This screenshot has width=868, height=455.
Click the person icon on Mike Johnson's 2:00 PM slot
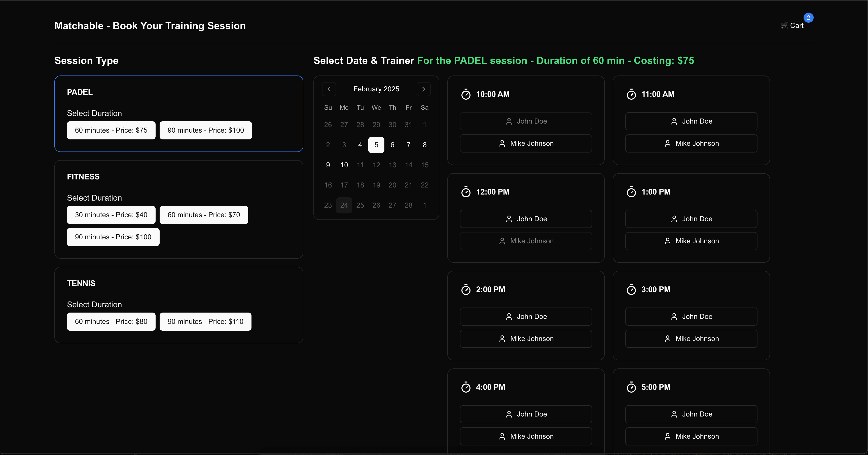tap(502, 339)
